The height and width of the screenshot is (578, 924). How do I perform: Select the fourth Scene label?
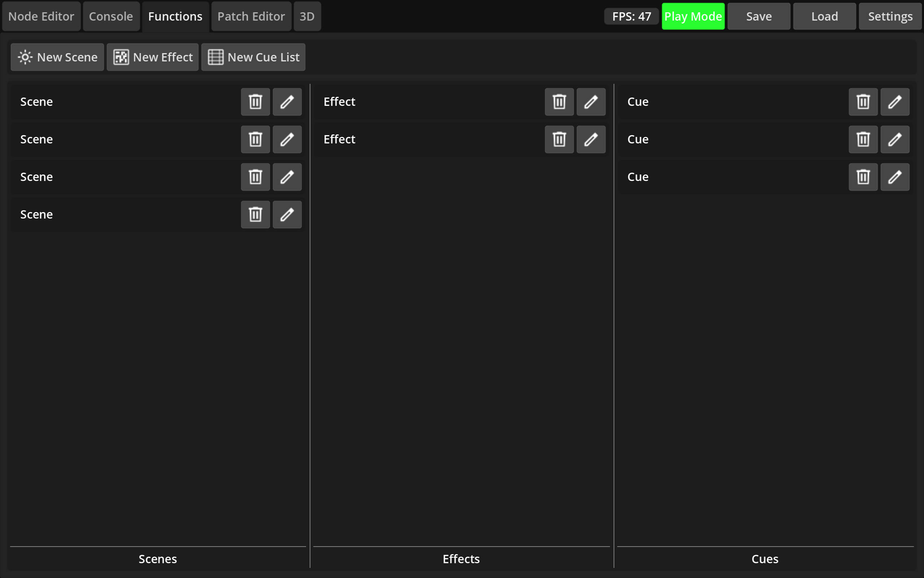(37, 215)
